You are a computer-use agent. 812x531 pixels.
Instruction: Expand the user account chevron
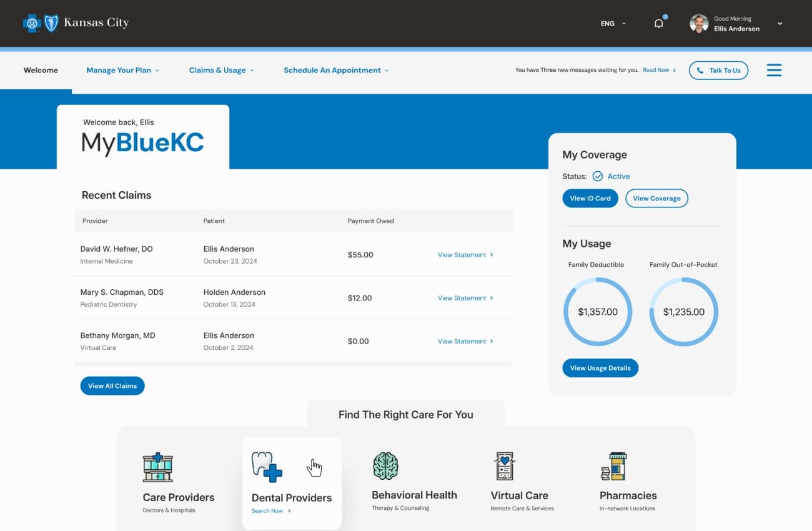point(780,24)
